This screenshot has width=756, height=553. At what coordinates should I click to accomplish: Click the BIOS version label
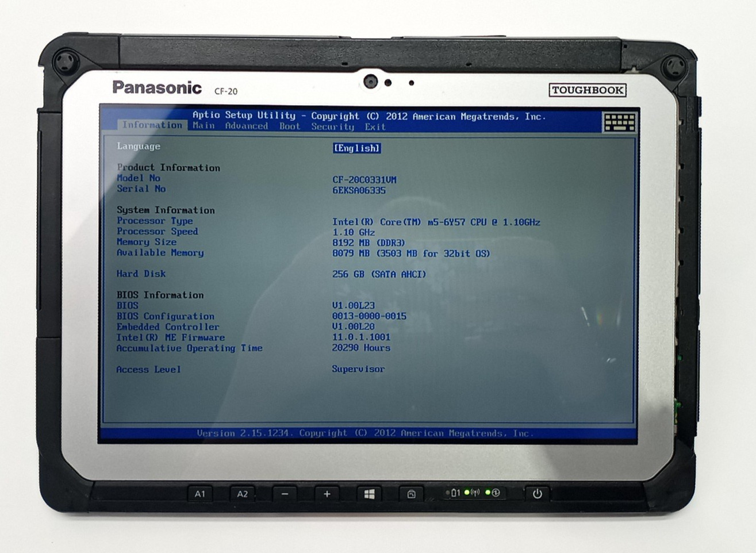coord(127,305)
